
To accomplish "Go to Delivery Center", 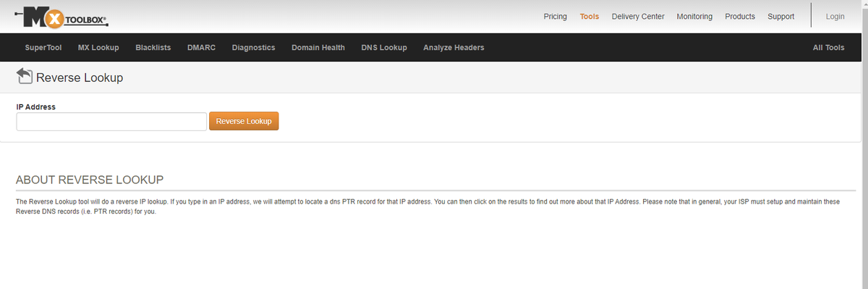I will coord(638,17).
